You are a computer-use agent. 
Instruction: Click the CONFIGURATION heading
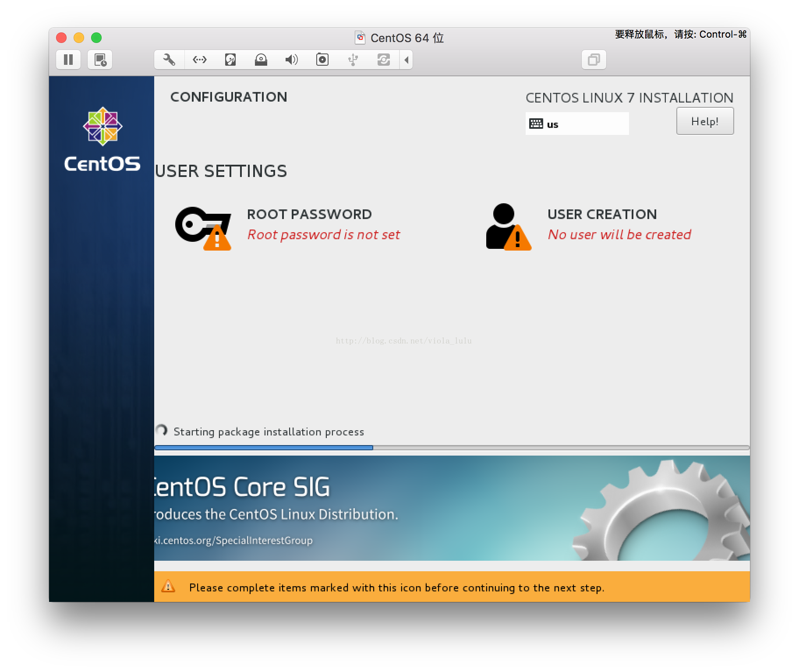[229, 97]
